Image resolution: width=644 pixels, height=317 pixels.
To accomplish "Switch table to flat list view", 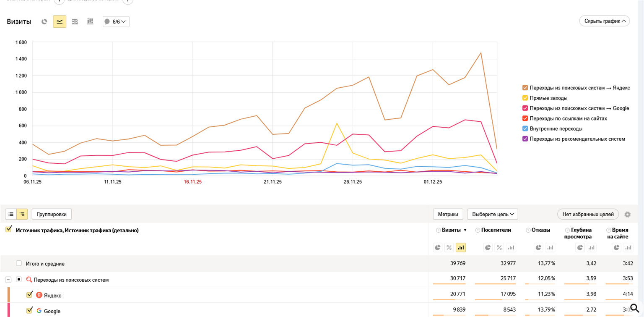I will click(x=11, y=214).
